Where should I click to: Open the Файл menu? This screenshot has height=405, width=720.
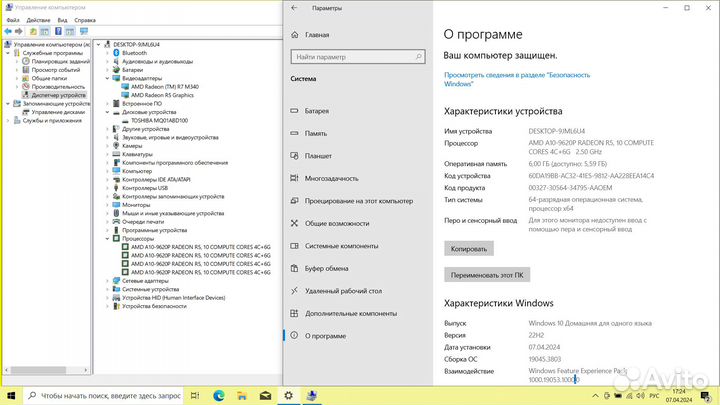(13, 20)
